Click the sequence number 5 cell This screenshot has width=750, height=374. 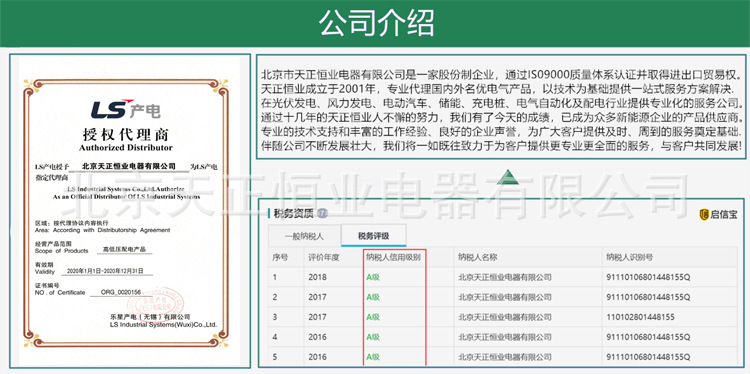coord(275,357)
